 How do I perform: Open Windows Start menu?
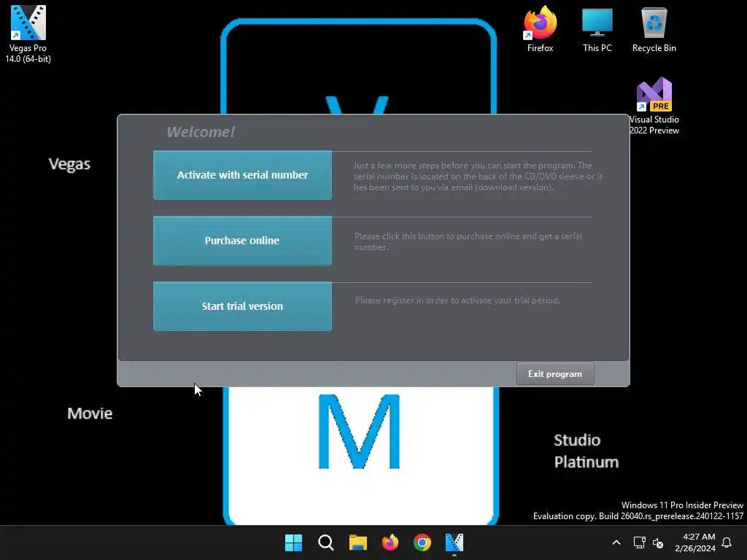point(293,542)
